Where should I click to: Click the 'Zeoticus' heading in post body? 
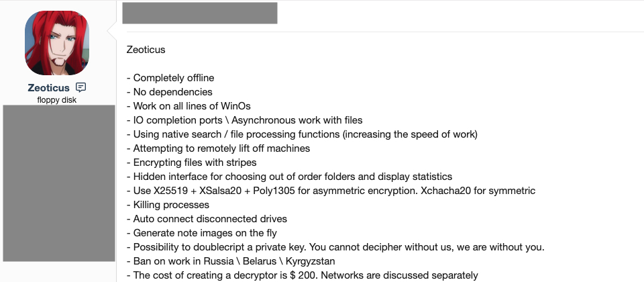click(x=146, y=50)
